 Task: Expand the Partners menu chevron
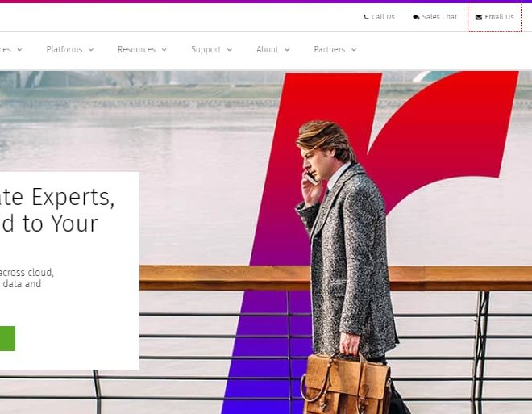click(x=354, y=49)
